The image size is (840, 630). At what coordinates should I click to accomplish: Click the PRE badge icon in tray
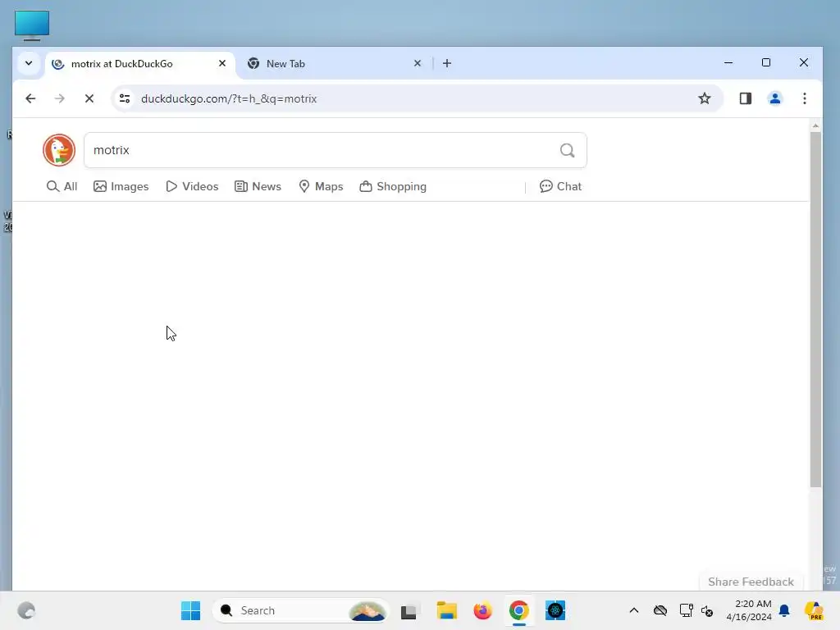814,610
